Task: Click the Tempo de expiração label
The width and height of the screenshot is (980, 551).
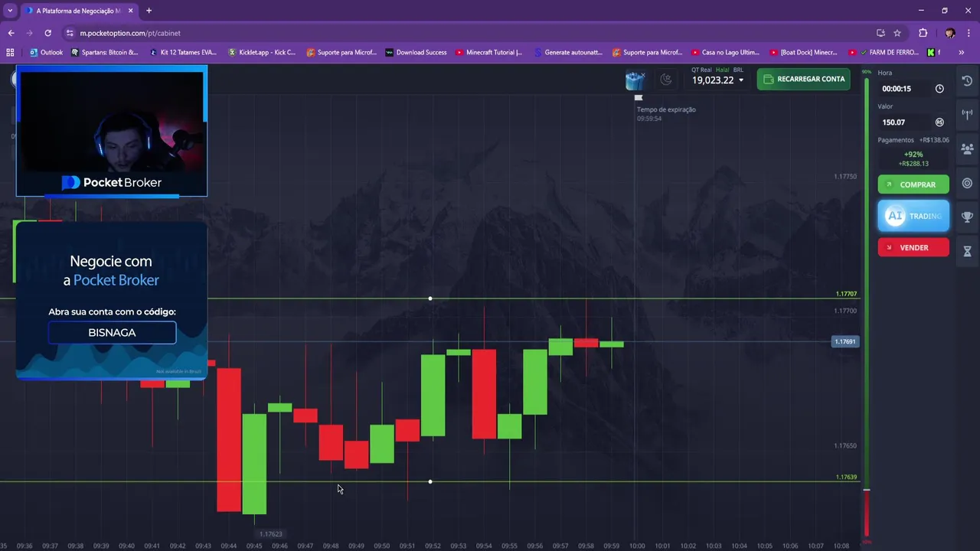Action: click(666, 109)
